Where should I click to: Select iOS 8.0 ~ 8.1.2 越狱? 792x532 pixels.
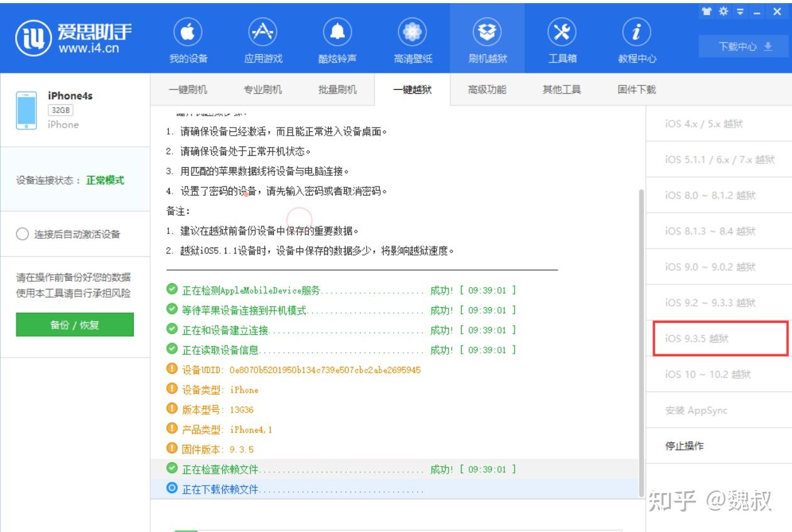coord(719,195)
